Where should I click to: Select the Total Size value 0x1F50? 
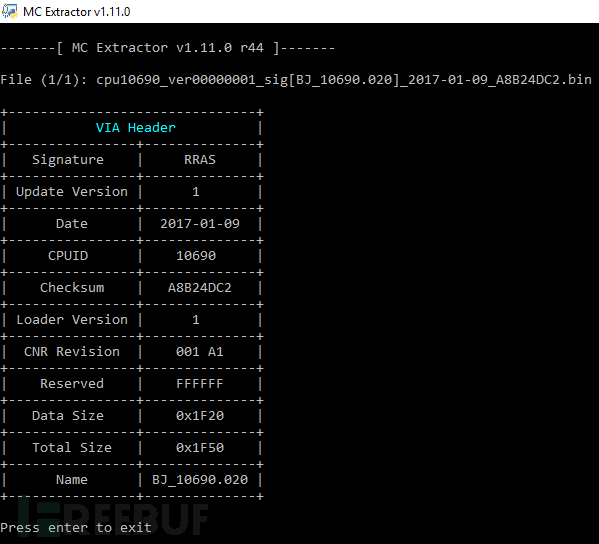(200, 448)
